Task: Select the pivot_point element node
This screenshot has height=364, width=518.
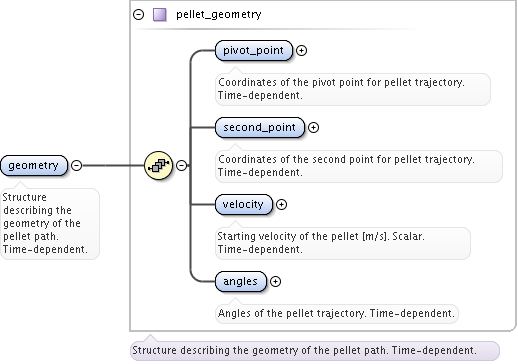Action: pyautogui.click(x=254, y=50)
